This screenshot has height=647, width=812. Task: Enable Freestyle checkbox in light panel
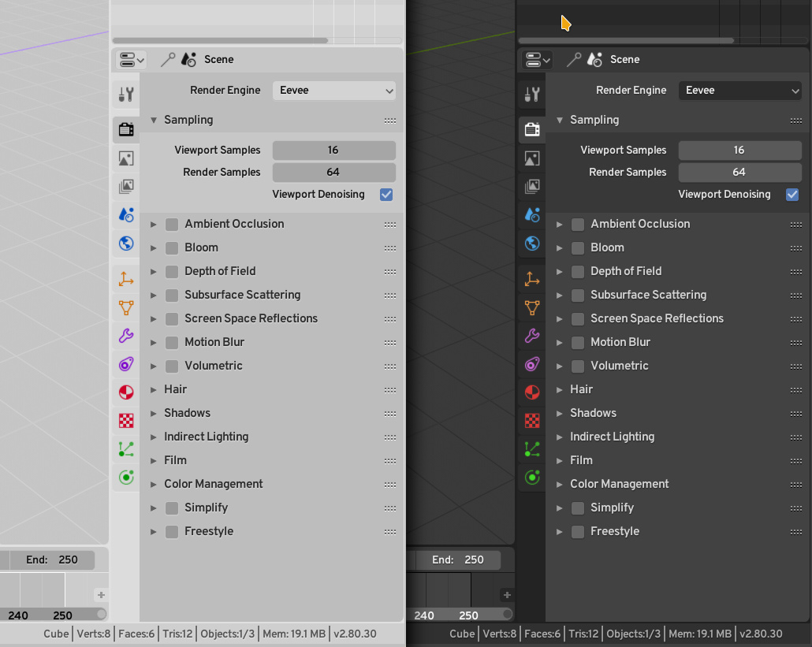tap(172, 532)
